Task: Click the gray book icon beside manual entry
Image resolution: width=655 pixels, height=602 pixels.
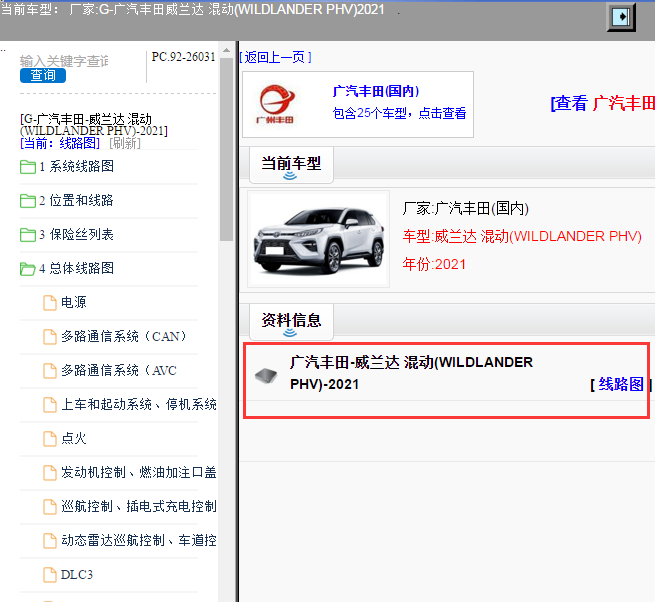Action: (266, 376)
